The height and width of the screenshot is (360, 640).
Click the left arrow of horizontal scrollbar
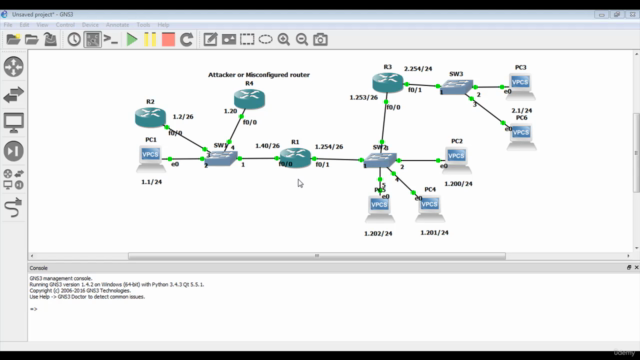coord(32,256)
